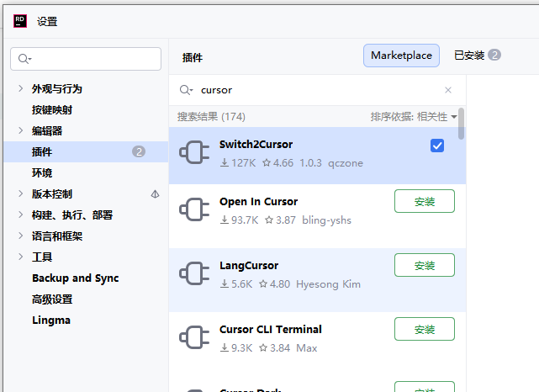Click the LangCursor plugin plug icon
The width and height of the screenshot is (539, 392).
coord(194,273)
